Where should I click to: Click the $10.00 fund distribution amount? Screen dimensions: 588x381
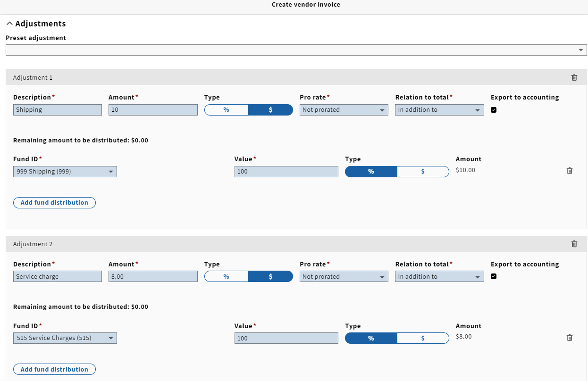tap(466, 170)
